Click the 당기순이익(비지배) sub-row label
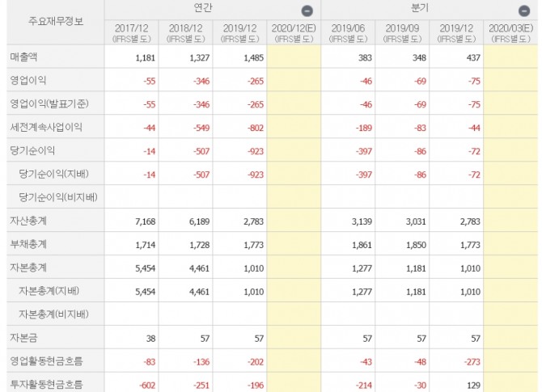Screen dimensions: 542x392 pyautogui.click(x=58, y=197)
